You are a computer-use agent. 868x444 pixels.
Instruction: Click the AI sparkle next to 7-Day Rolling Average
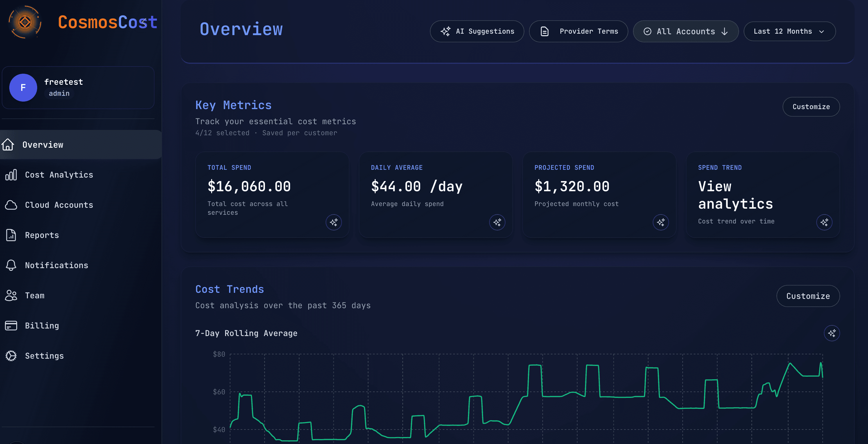coord(832,333)
